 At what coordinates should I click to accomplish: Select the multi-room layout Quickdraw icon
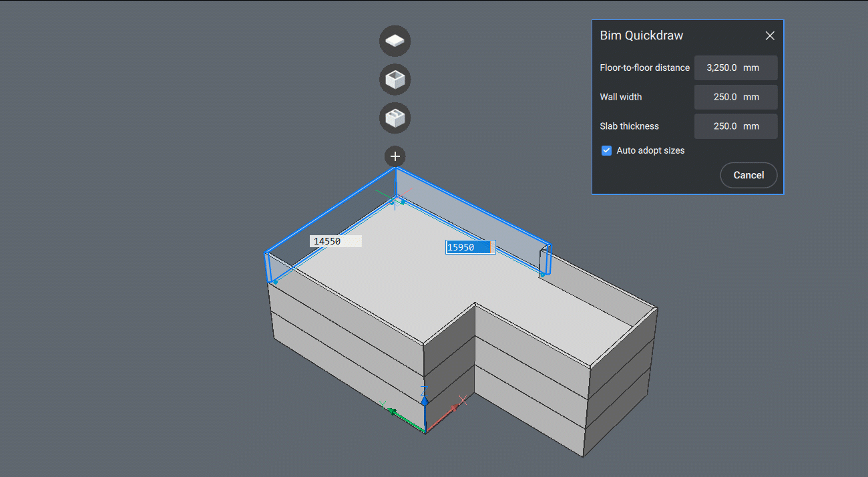point(395,118)
